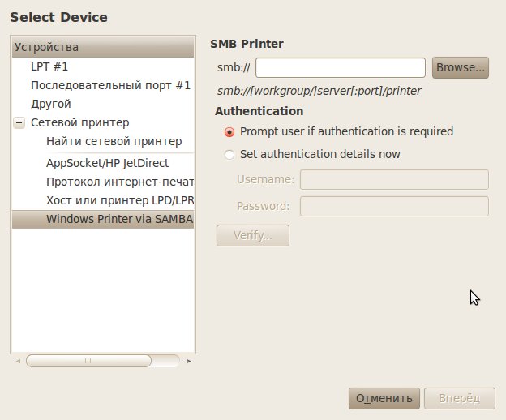
Task: Click the Устройства column header
Action: pyautogui.click(x=102, y=47)
